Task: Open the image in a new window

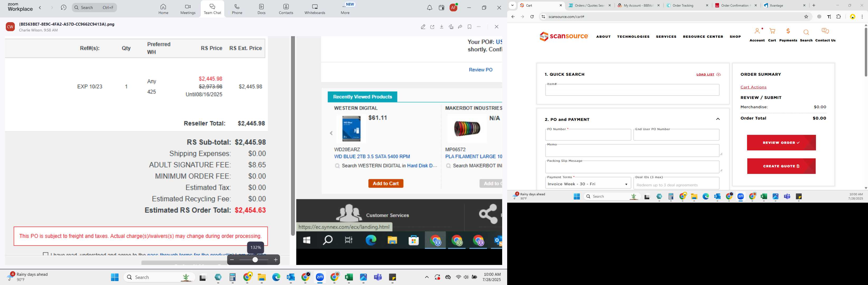Action: 432,27
